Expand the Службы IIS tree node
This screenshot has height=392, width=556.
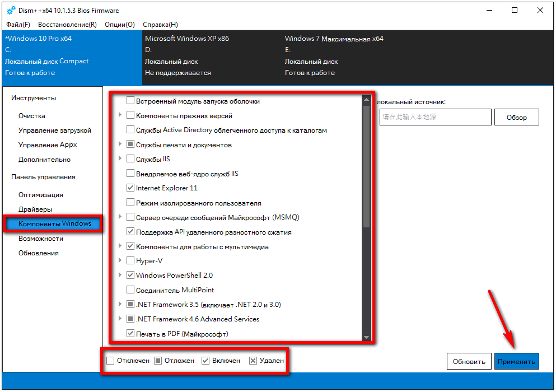point(120,158)
